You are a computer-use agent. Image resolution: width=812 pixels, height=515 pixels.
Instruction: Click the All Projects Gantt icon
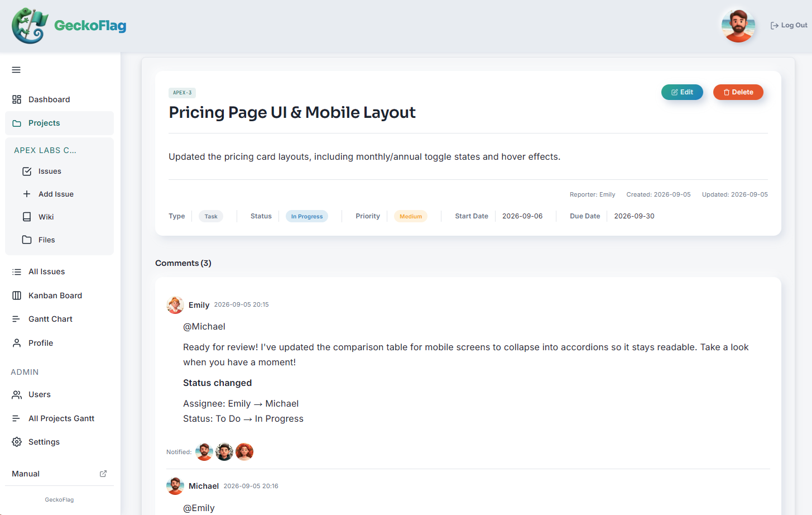(x=17, y=418)
